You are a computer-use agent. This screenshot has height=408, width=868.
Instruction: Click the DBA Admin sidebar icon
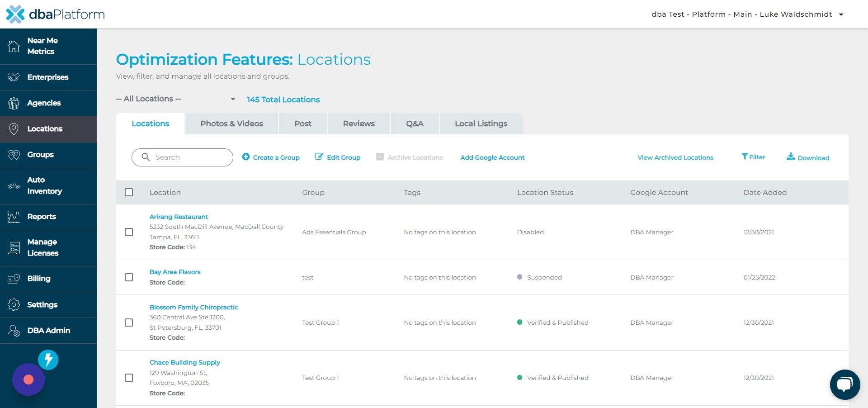point(14,331)
